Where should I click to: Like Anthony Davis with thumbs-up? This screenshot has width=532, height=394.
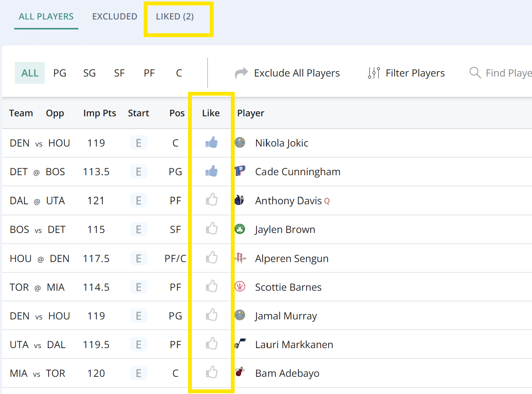(211, 200)
